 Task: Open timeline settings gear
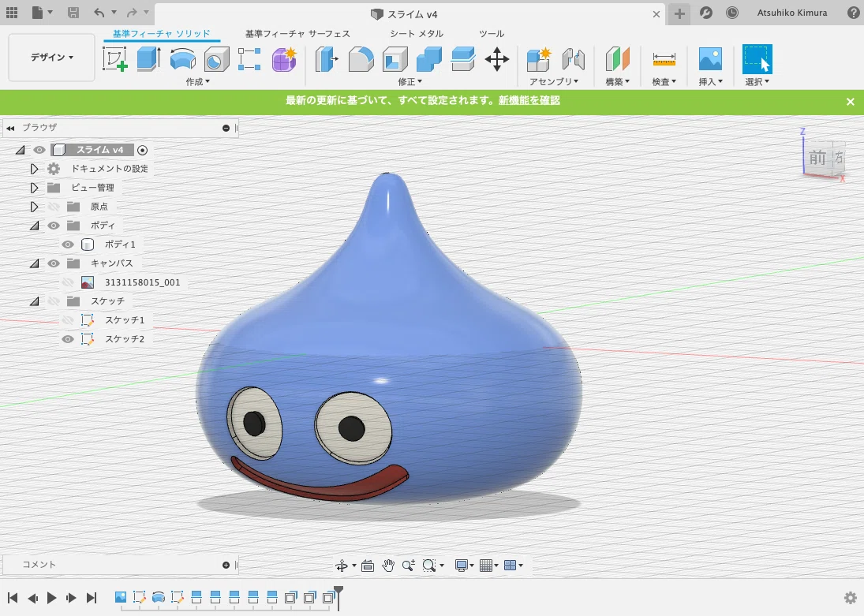tap(851, 598)
